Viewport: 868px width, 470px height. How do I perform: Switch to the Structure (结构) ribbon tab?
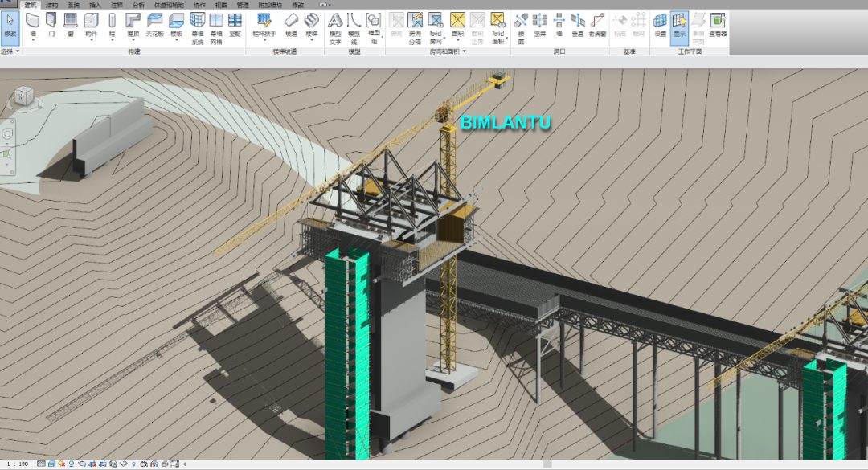pos(52,5)
